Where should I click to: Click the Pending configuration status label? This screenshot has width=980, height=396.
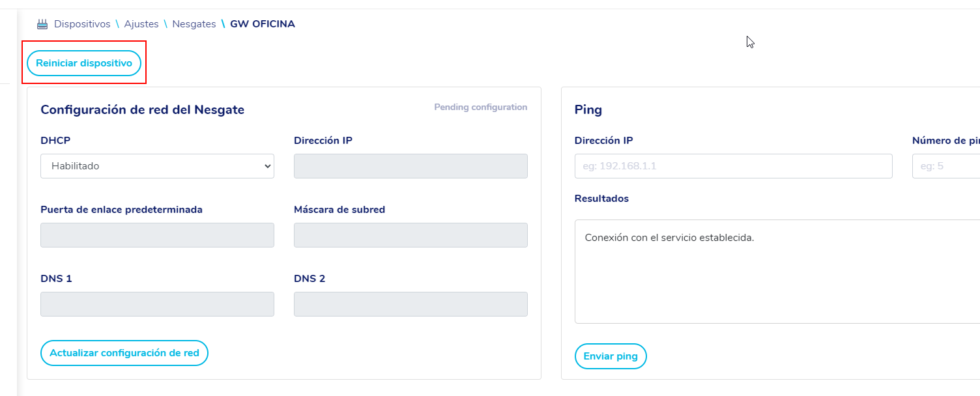pyautogui.click(x=480, y=107)
